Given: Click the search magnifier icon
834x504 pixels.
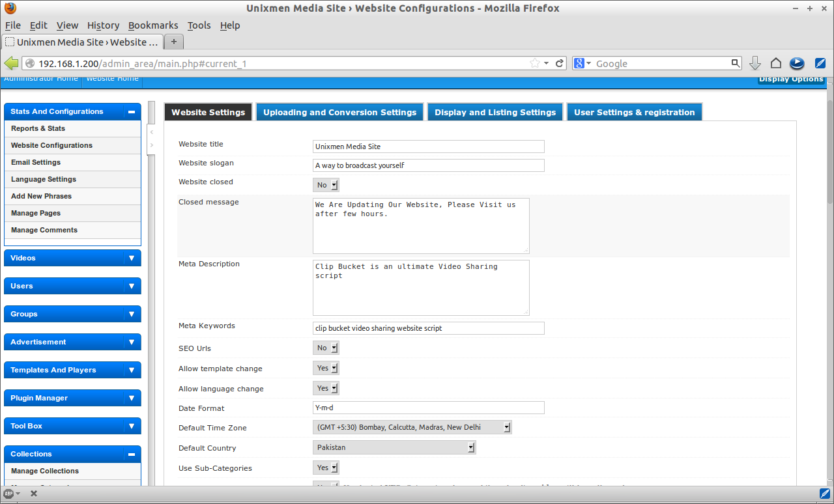Looking at the screenshot, I should (x=736, y=63).
